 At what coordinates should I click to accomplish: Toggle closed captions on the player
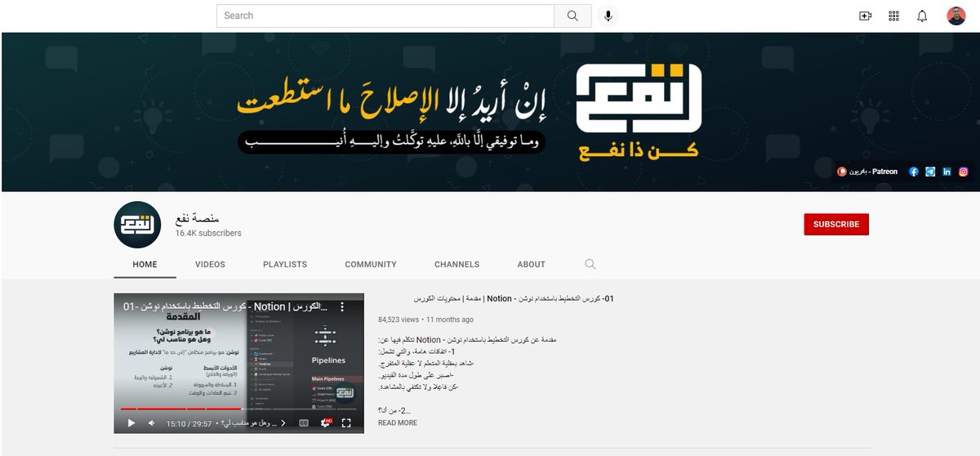coord(304,422)
